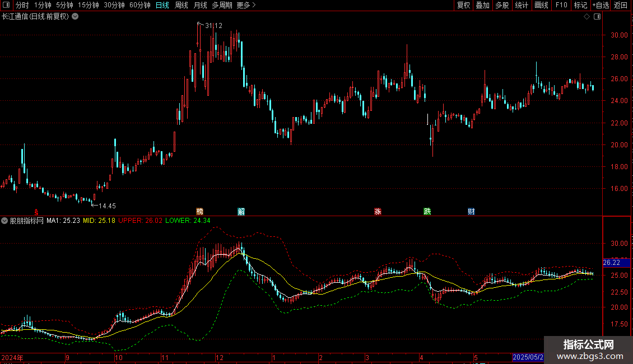Click 返回 to go back

click(621, 5)
